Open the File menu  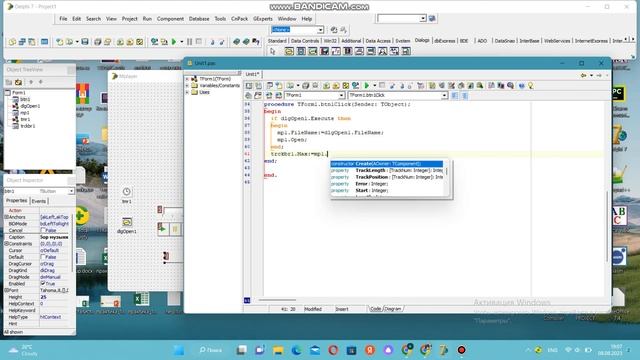point(63,19)
